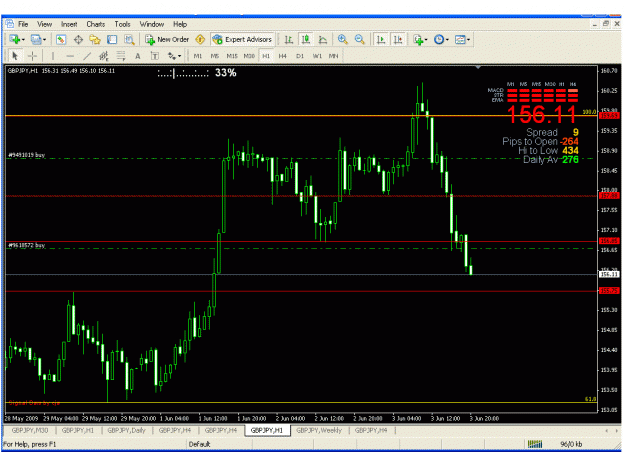
Task: Open the View menu
Action: [x=44, y=24]
